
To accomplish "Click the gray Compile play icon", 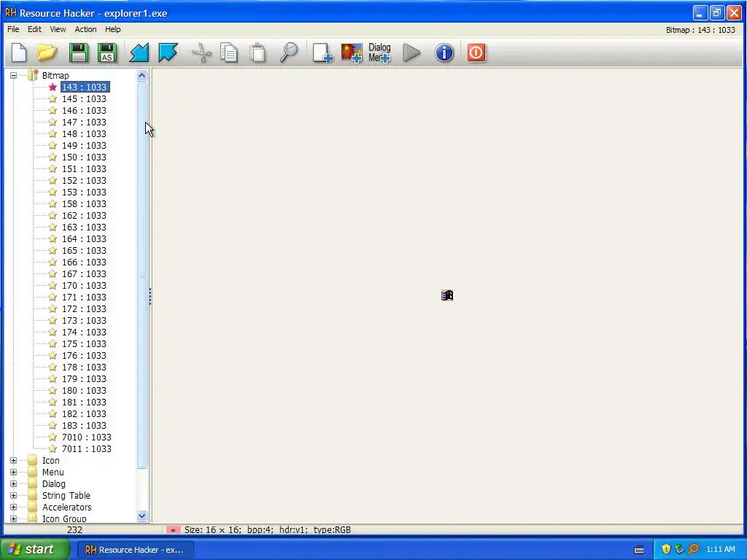I will pyautogui.click(x=411, y=52).
